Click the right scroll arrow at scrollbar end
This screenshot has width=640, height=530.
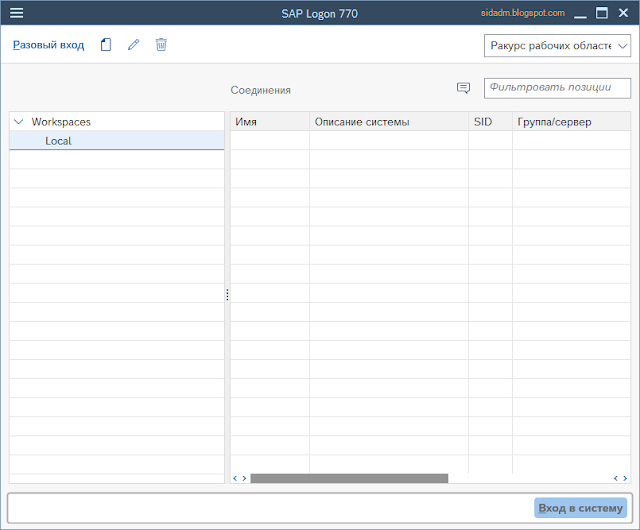coord(625,478)
